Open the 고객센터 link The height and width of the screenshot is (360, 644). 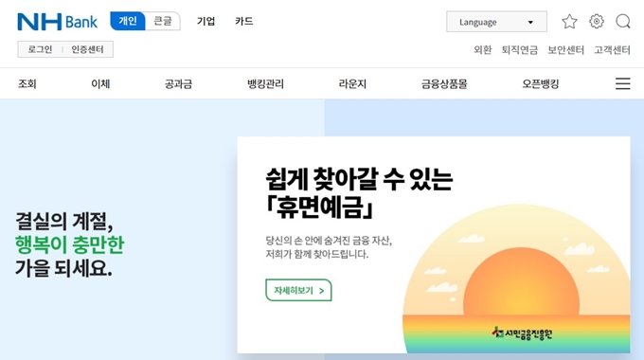[x=612, y=49]
